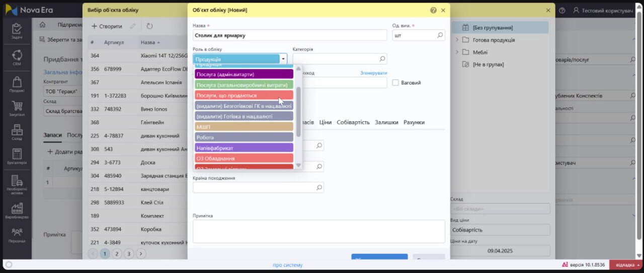Switch to the Собівартість tab
Image resolution: width=644 pixels, height=273 pixels.
tap(353, 122)
